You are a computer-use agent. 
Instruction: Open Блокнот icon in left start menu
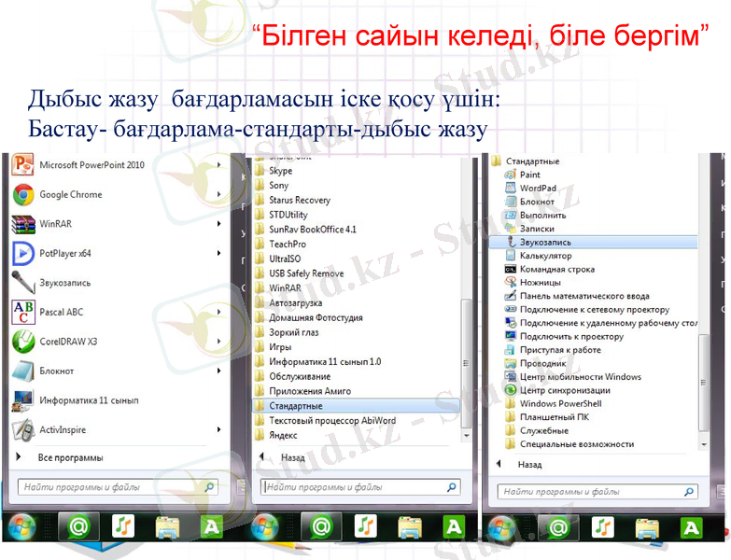pos(22,371)
